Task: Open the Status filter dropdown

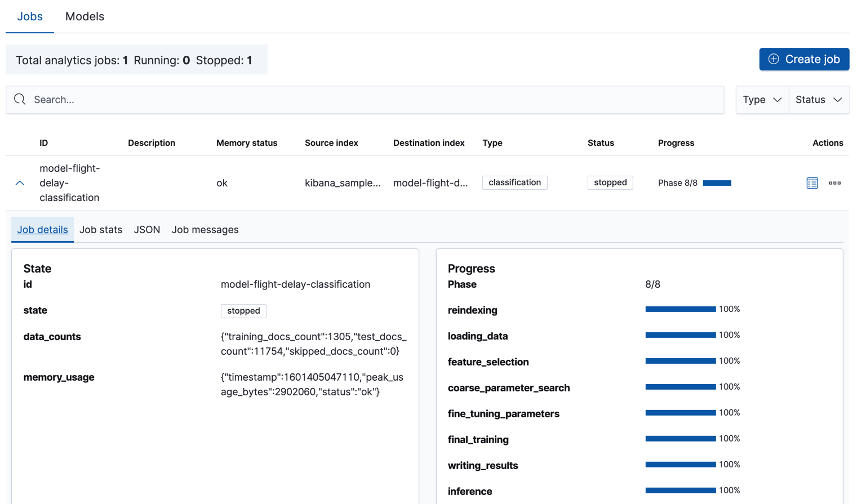Action: [818, 99]
